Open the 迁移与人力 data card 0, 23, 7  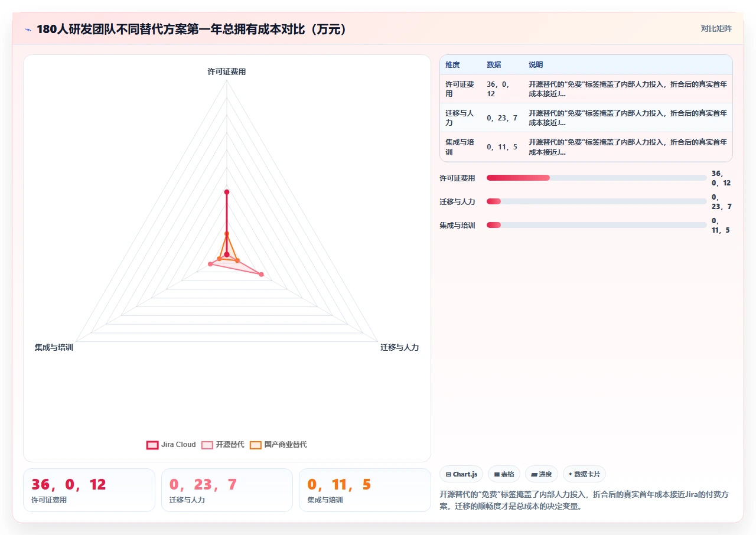pos(227,490)
